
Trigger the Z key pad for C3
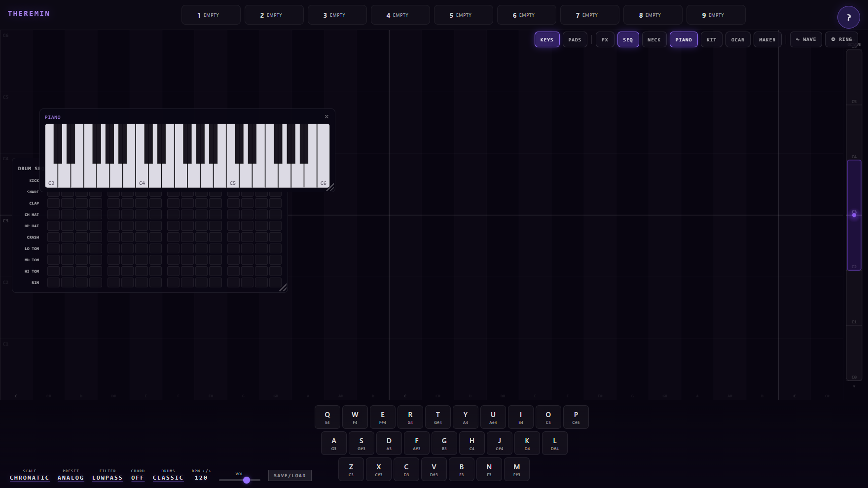pyautogui.click(x=351, y=469)
